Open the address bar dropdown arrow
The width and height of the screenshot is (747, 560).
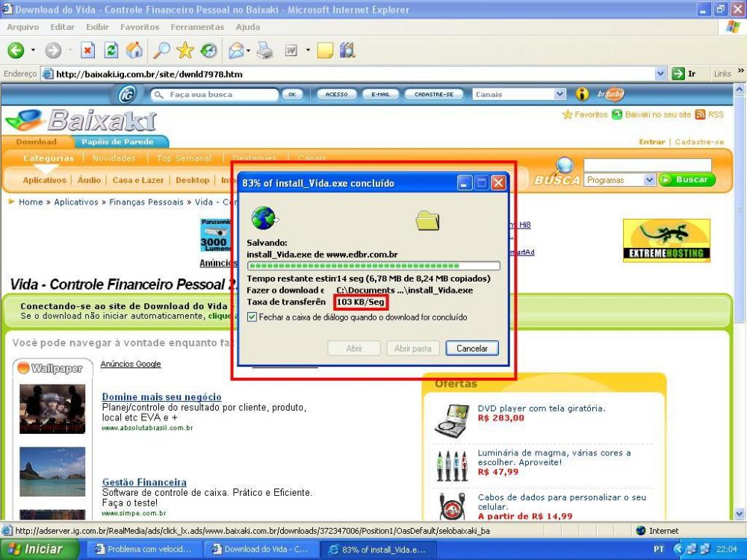[660, 74]
